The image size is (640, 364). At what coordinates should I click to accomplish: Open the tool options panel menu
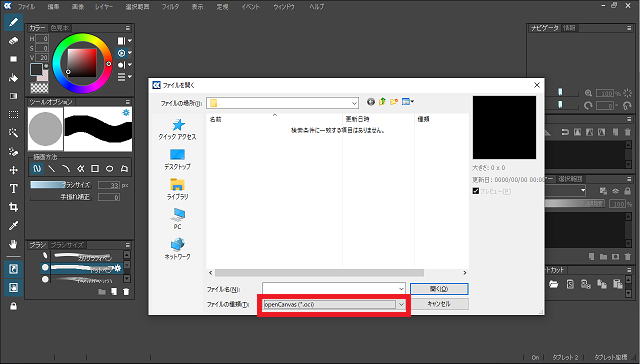click(x=128, y=102)
